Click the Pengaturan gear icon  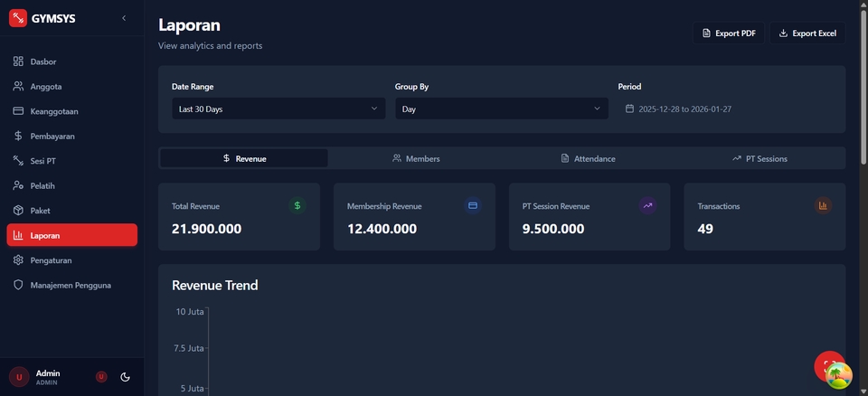point(18,260)
